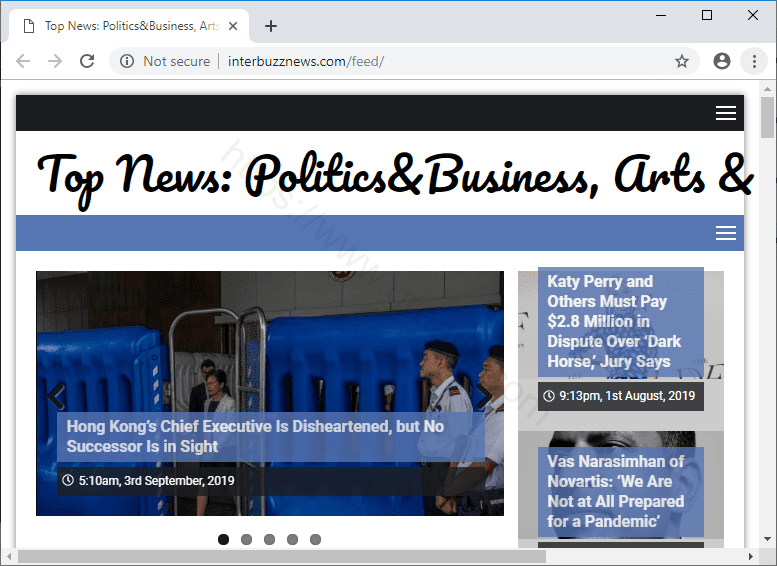
Task: Select the first carousel dot
Action: pyautogui.click(x=223, y=539)
